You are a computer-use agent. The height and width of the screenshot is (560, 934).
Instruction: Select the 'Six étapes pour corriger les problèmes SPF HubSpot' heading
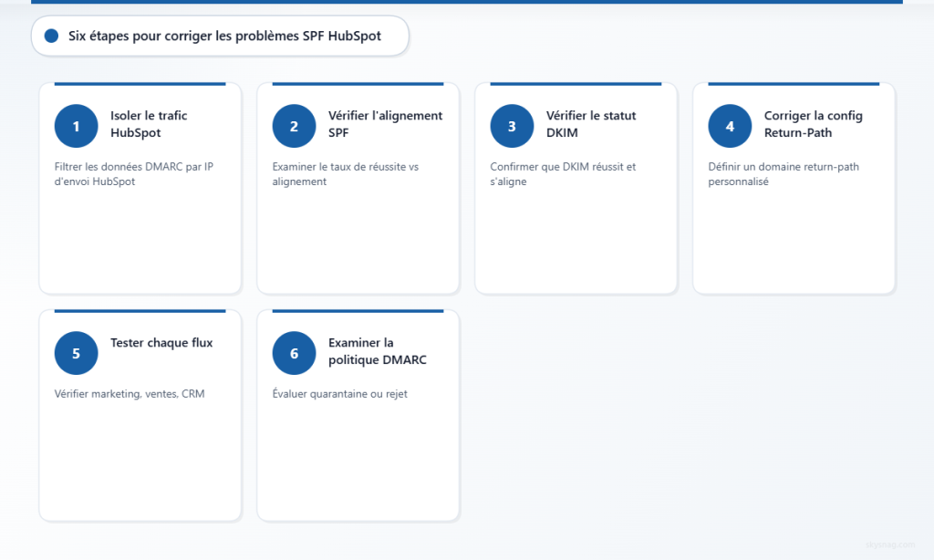click(224, 36)
